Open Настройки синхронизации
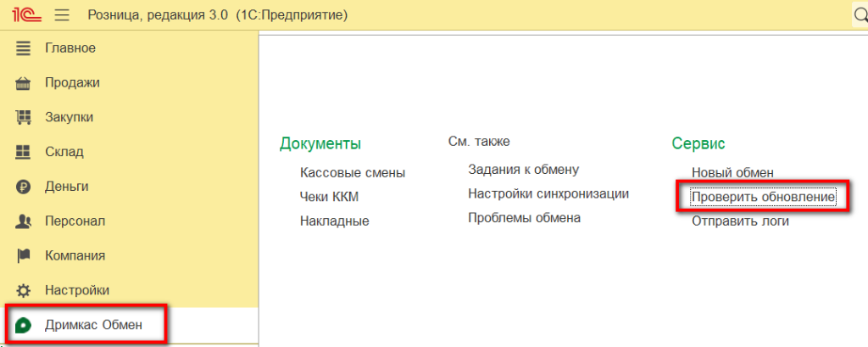Image resolution: width=868 pixels, height=347 pixels. click(x=548, y=193)
